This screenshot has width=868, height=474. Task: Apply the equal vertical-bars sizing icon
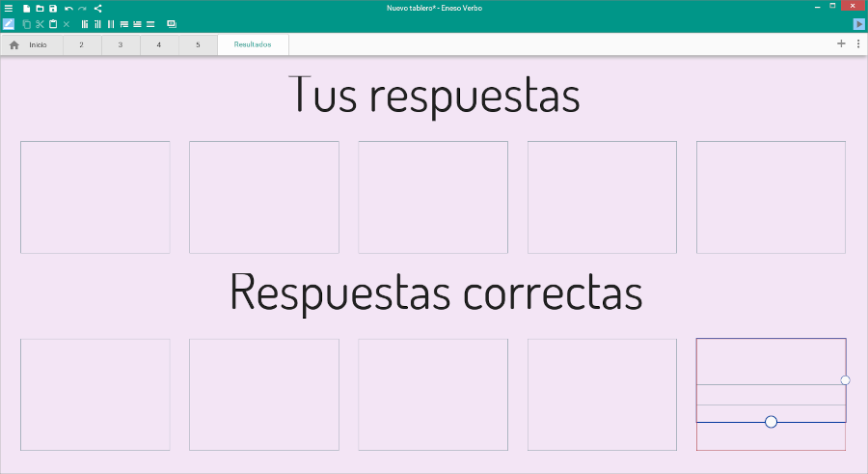[x=111, y=24]
